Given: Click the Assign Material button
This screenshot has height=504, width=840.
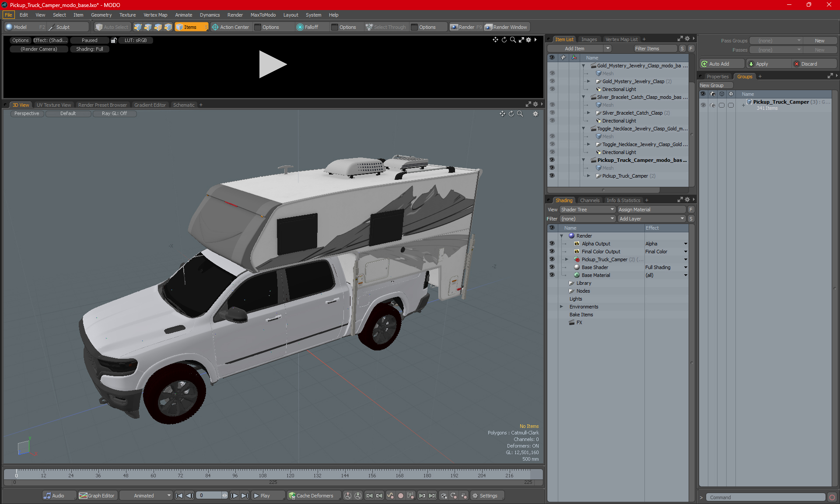Looking at the screenshot, I should coord(652,210).
